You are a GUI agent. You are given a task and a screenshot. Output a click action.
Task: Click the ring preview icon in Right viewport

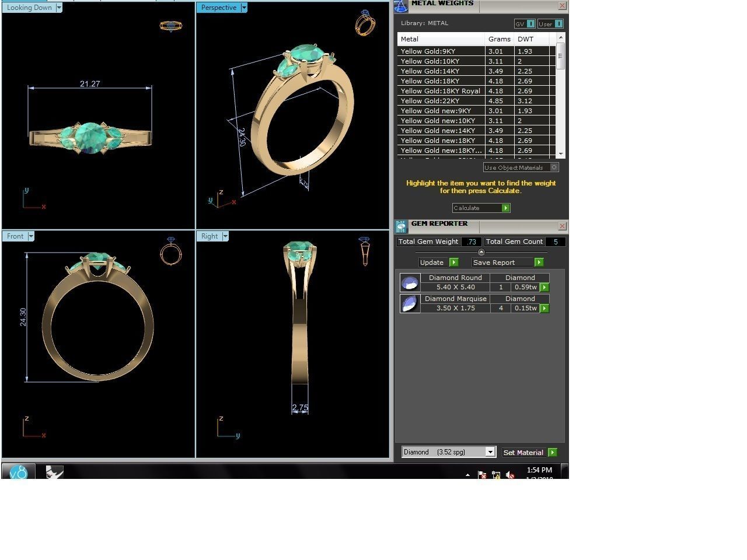[365, 251]
